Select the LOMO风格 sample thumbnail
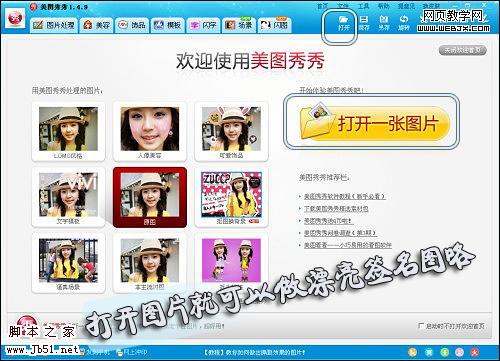 point(68,132)
